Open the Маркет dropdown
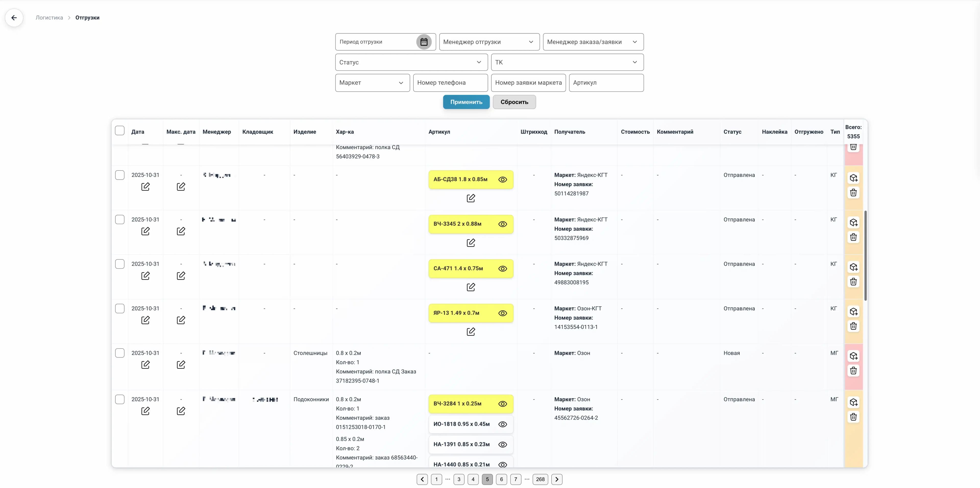The width and height of the screenshot is (980, 488). pos(372,82)
